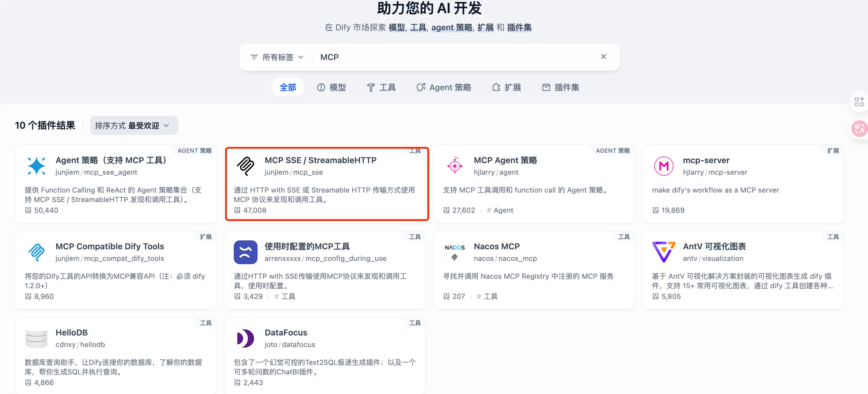Image resolution: width=868 pixels, height=394 pixels.
Task: Click the MCP SSE / StreamableHTTP plugin icon
Action: (245, 166)
